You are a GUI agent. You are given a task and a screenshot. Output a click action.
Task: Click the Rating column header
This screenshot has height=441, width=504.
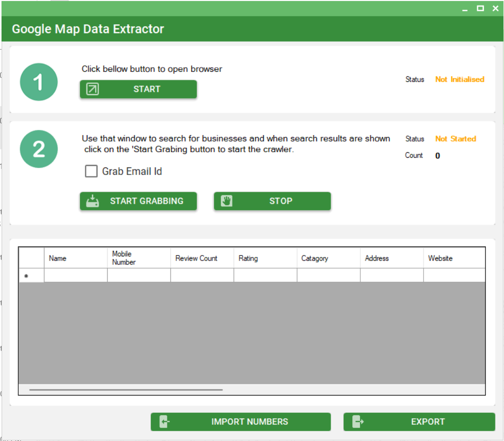[265, 258]
